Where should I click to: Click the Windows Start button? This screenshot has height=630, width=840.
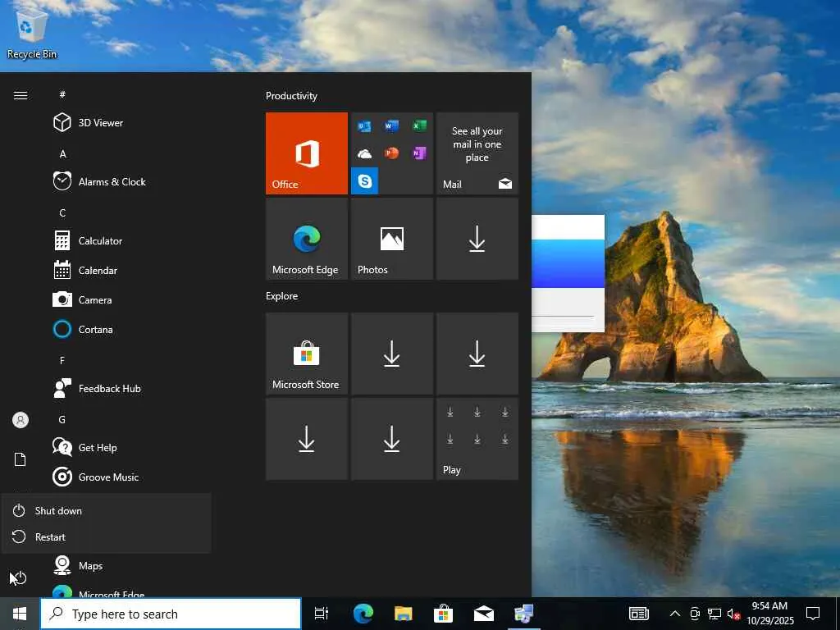pyautogui.click(x=20, y=614)
